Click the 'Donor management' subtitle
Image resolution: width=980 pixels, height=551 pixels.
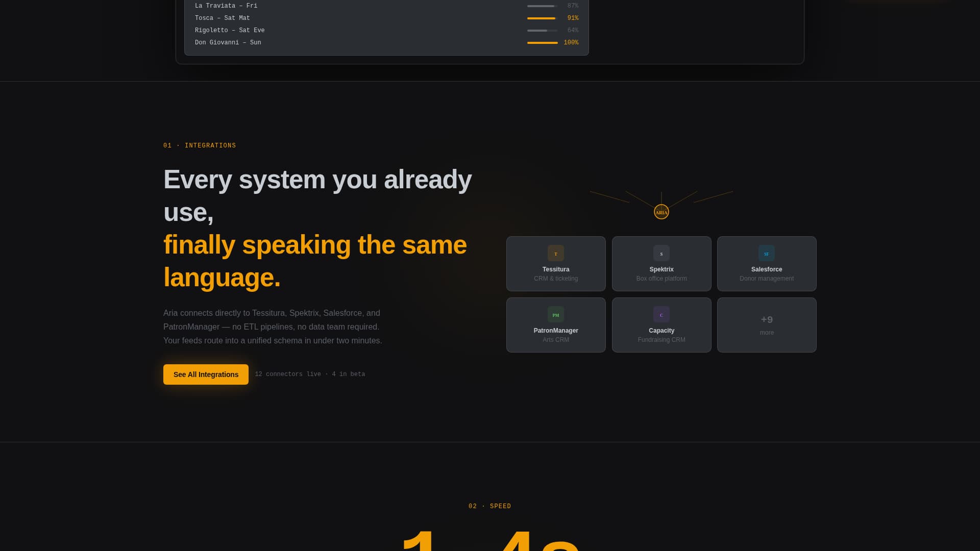point(767,279)
